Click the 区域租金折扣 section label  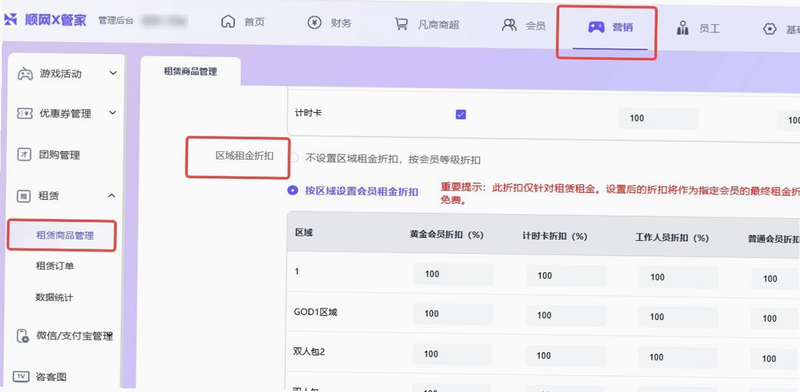[x=244, y=156]
